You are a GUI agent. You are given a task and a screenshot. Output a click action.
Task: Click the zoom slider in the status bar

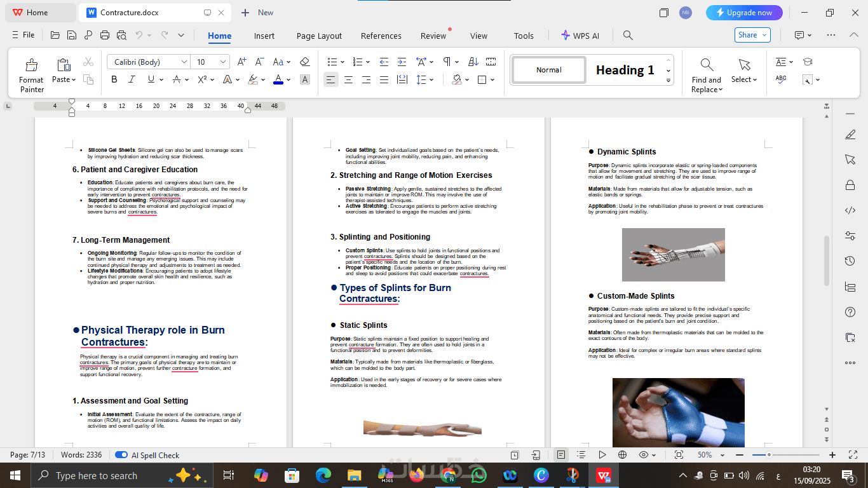click(787, 455)
